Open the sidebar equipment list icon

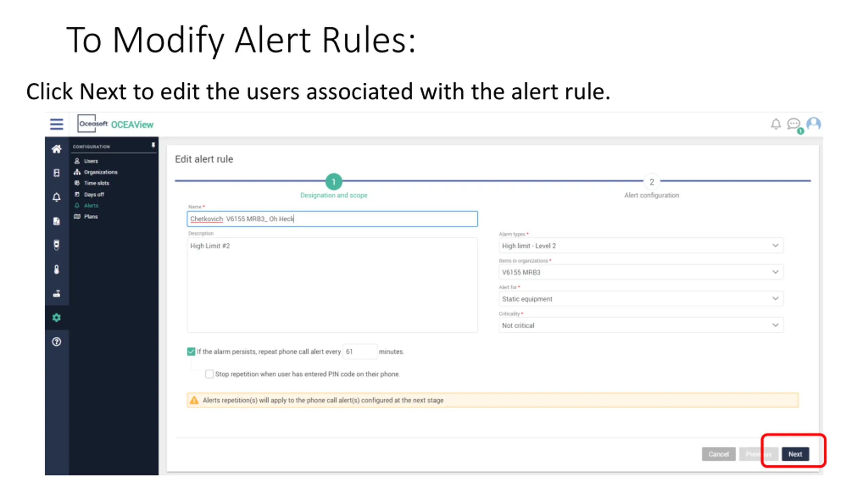pos(56,173)
